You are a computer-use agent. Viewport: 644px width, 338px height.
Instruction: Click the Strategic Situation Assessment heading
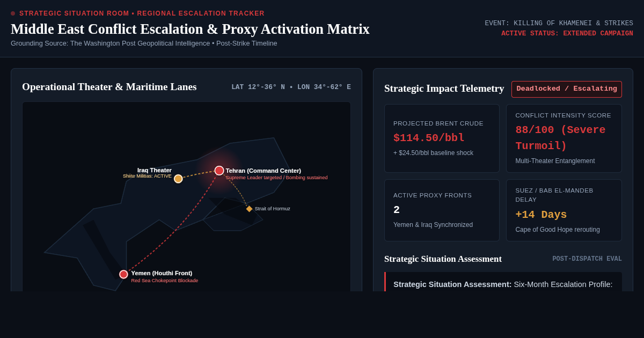[x=443, y=259]
